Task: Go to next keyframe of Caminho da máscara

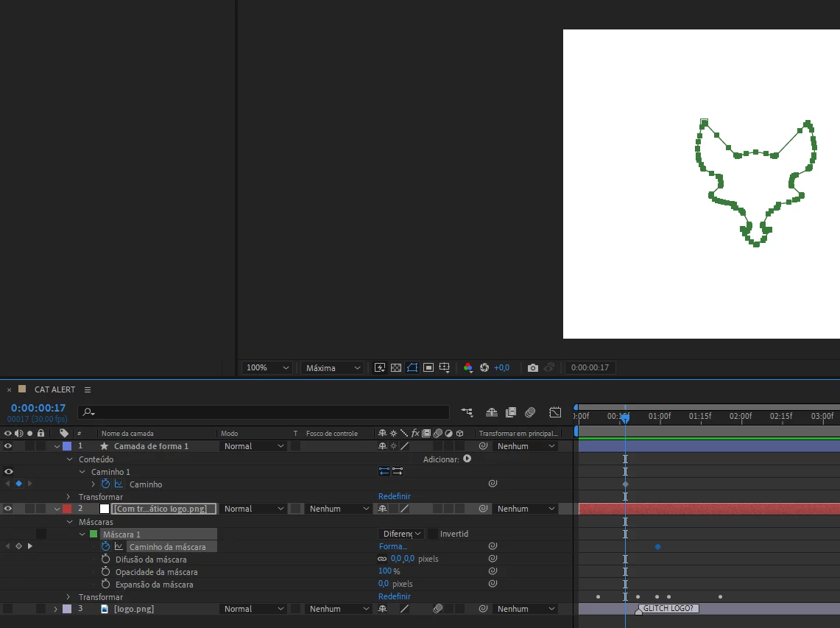Action: (x=30, y=546)
